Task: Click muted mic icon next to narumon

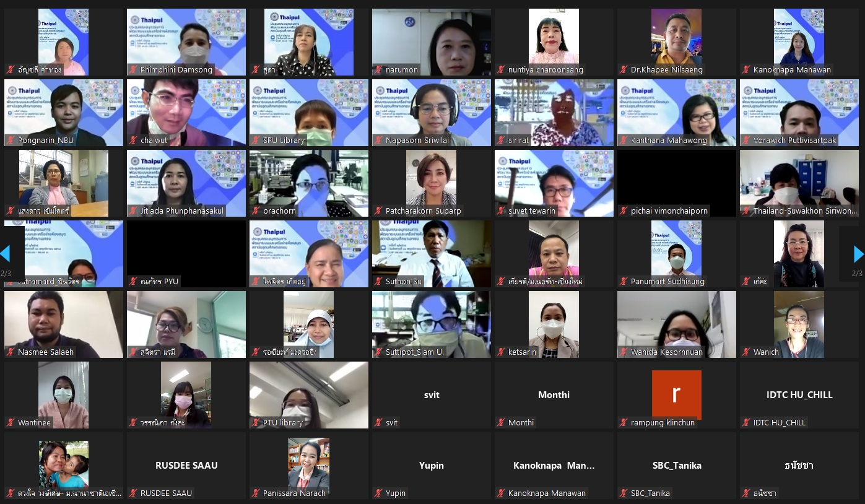Action: click(x=378, y=70)
